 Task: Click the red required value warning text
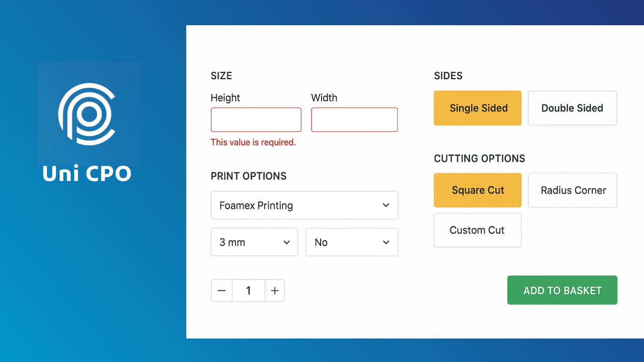[253, 142]
